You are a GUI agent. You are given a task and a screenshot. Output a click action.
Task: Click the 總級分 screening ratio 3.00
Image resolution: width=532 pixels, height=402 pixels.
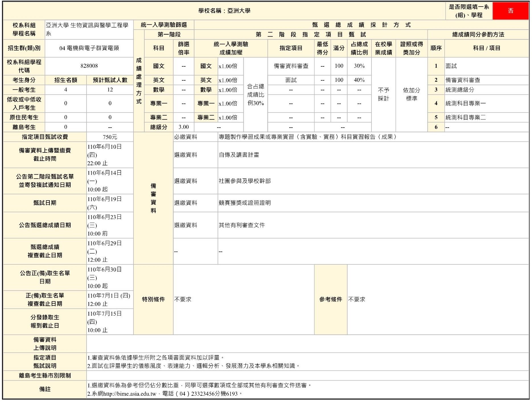pyautogui.click(x=184, y=127)
